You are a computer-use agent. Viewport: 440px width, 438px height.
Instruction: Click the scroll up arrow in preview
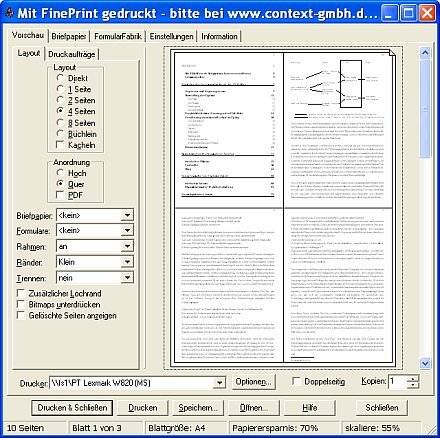(425, 52)
